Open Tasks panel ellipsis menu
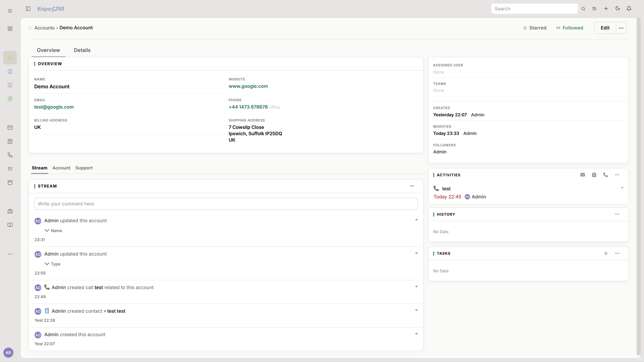 (617, 253)
